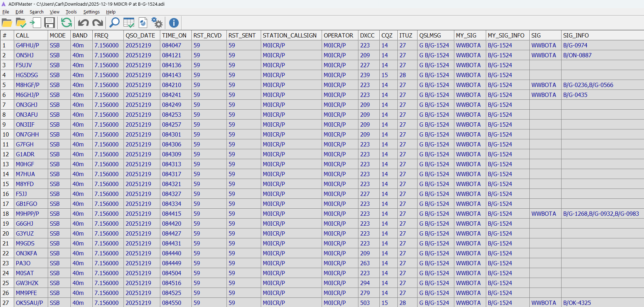Sort by the TIME_ON column header
Image resolution: width=644 pixels, height=307 pixels.
174,35
